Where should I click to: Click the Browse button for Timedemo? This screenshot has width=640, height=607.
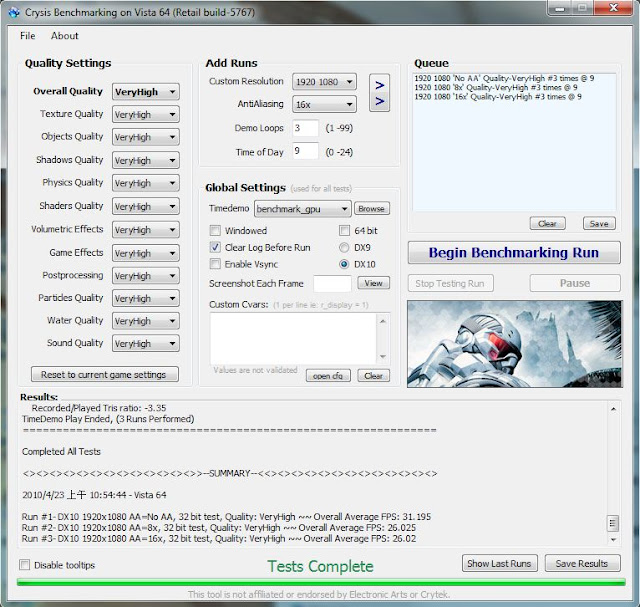(x=372, y=209)
